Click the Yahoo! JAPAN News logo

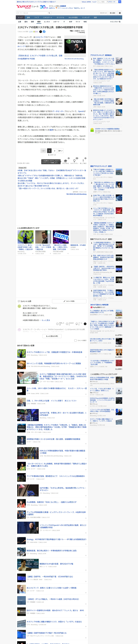(x=28, y=7)
